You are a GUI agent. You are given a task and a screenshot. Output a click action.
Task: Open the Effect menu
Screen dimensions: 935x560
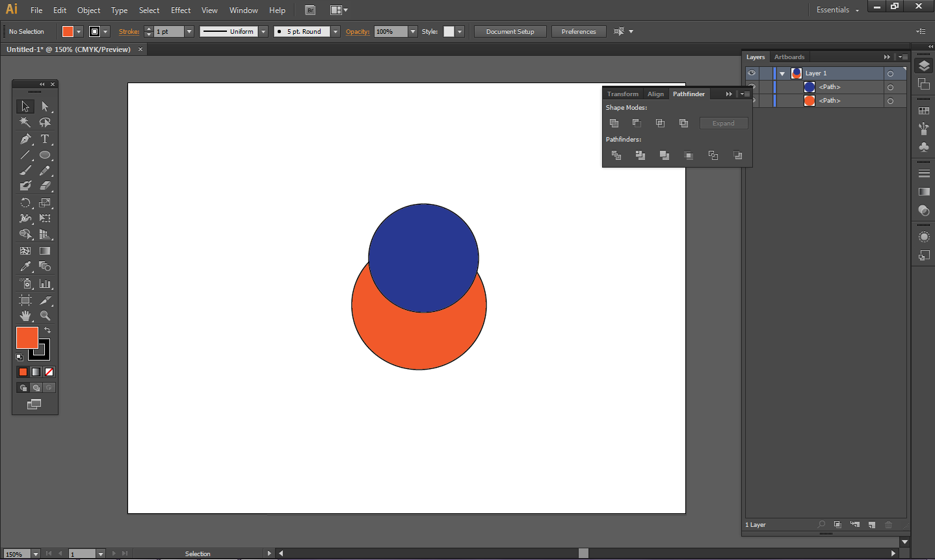(181, 10)
